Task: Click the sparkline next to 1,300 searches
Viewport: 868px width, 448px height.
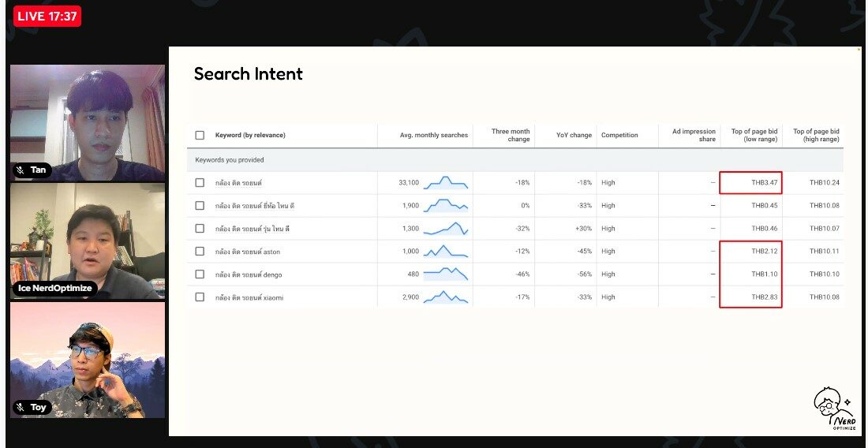Action: (446, 229)
